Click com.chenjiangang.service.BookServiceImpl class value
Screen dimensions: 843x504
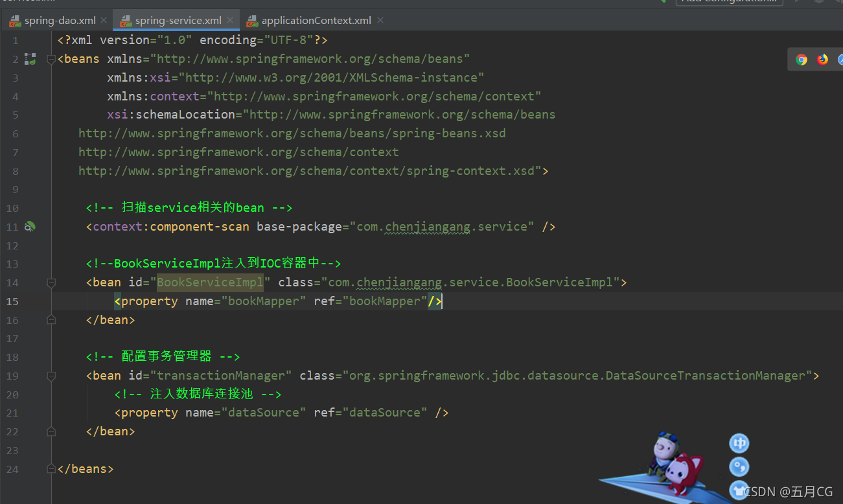tap(470, 282)
